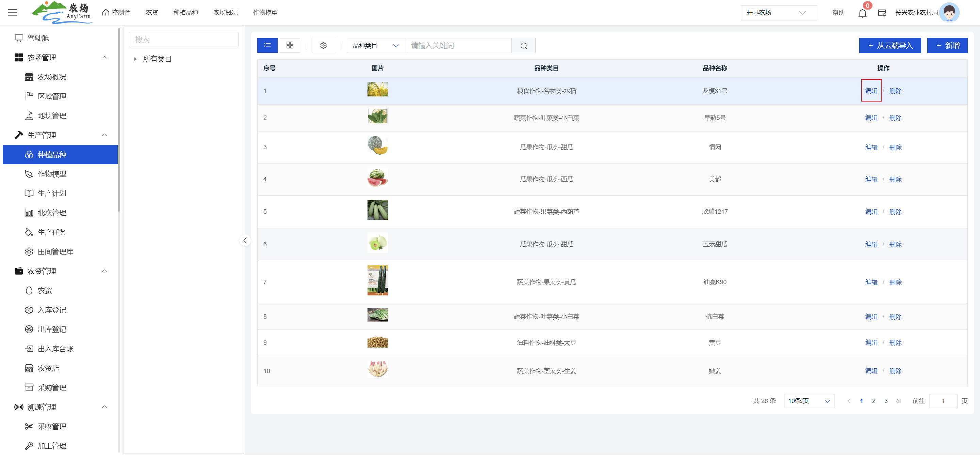Expand the 所有类目 tree node
980x460 pixels.
pyautogui.click(x=135, y=59)
